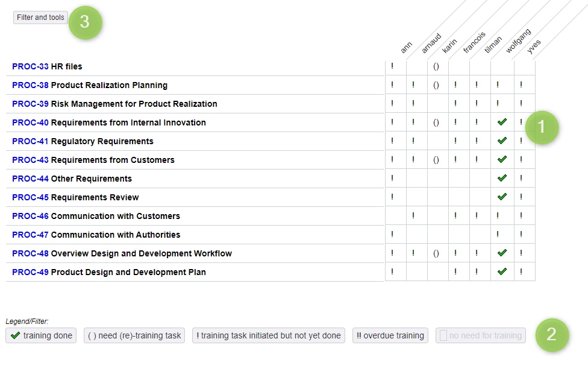Viewport: 588px width, 371px height.
Task: Open the Filter and tools button
Action: point(40,17)
